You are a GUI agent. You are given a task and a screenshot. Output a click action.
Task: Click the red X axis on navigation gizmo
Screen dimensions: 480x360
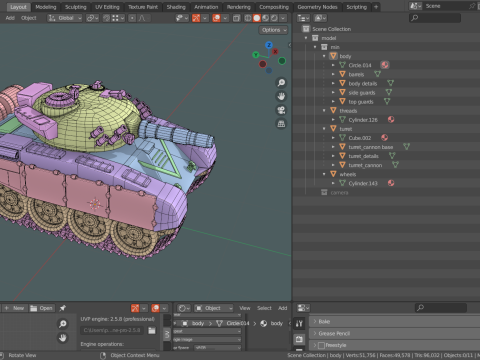(275, 51)
